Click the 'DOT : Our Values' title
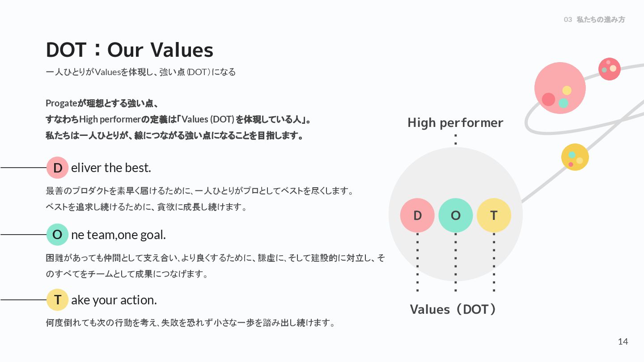Image resolution: width=644 pixels, height=362 pixels. coord(130,50)
